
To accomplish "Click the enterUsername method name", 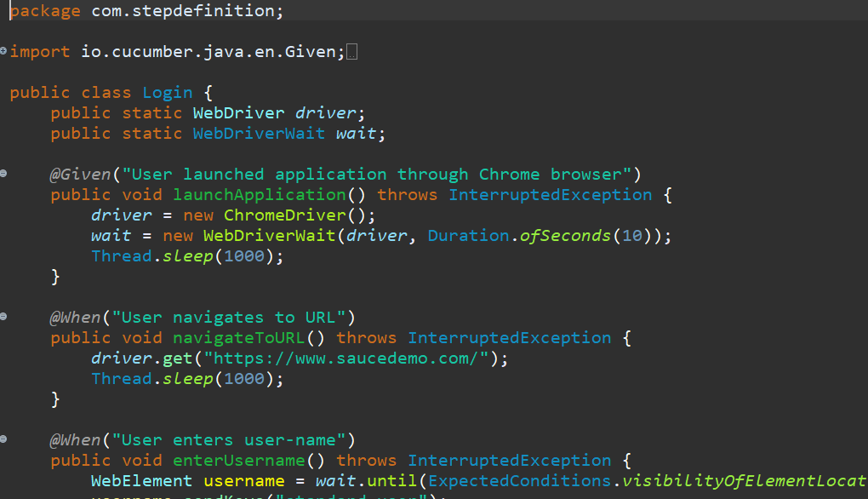I will coord(238,460).
